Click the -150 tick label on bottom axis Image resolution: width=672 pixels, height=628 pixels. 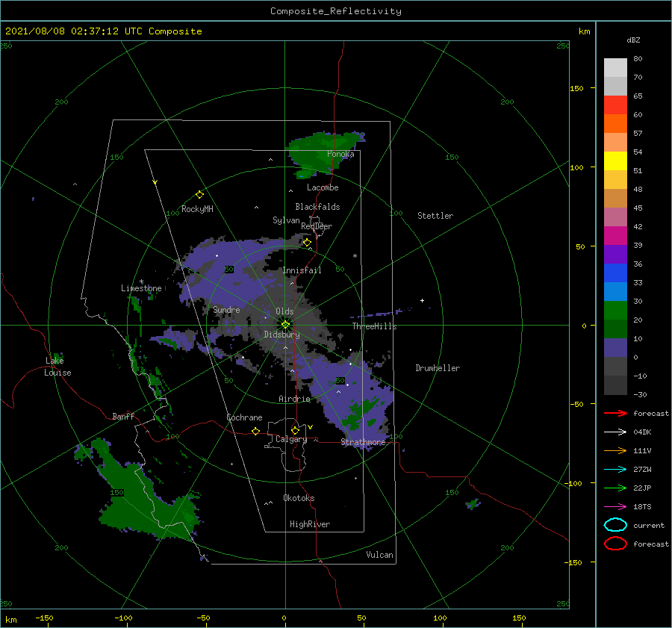(x=44, y=618)
